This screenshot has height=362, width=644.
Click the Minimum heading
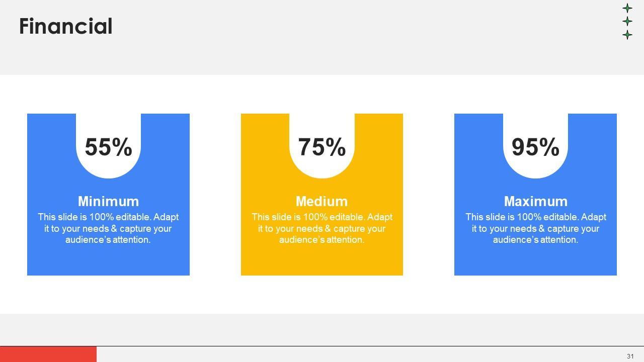(108, 201)
